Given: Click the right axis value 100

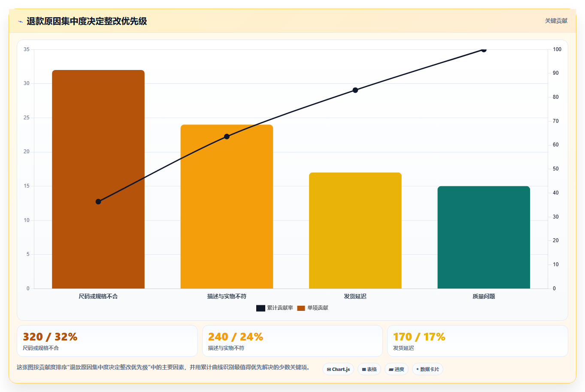Looking at the screenshot, I should (x=557, y=49).
